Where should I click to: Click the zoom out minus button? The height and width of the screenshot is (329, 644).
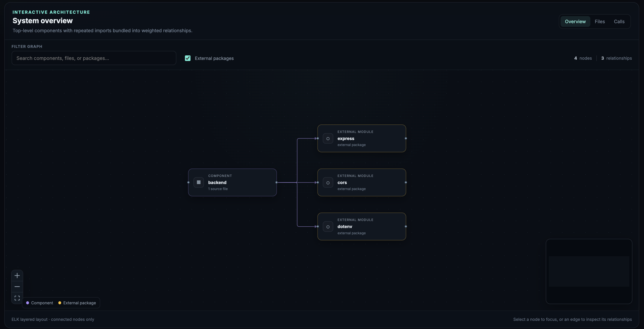click(x=17, y=287)
